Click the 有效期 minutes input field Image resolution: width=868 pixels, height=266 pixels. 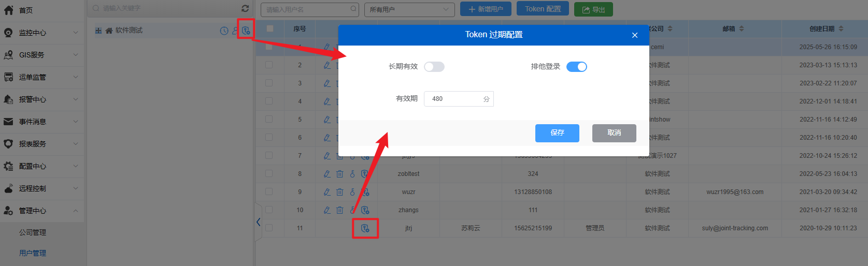[x=453, y=99]
